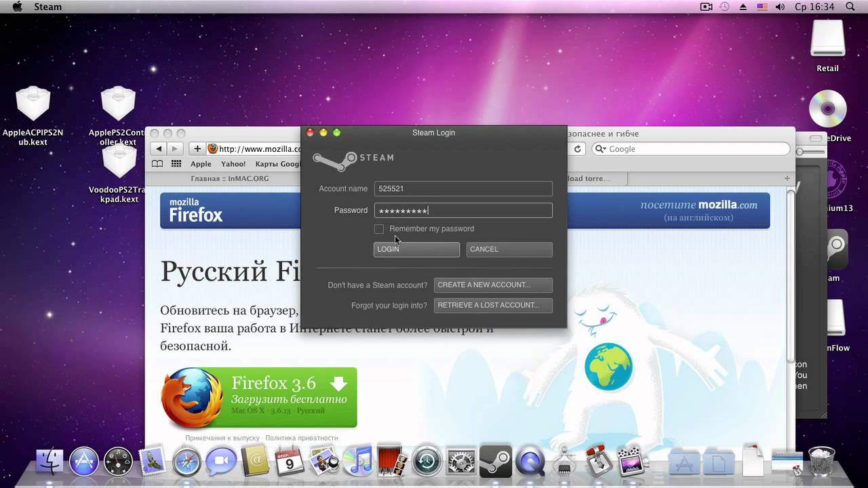Open Finder from the Dock
Screen dimensions: 868x488
coord(49,462)
